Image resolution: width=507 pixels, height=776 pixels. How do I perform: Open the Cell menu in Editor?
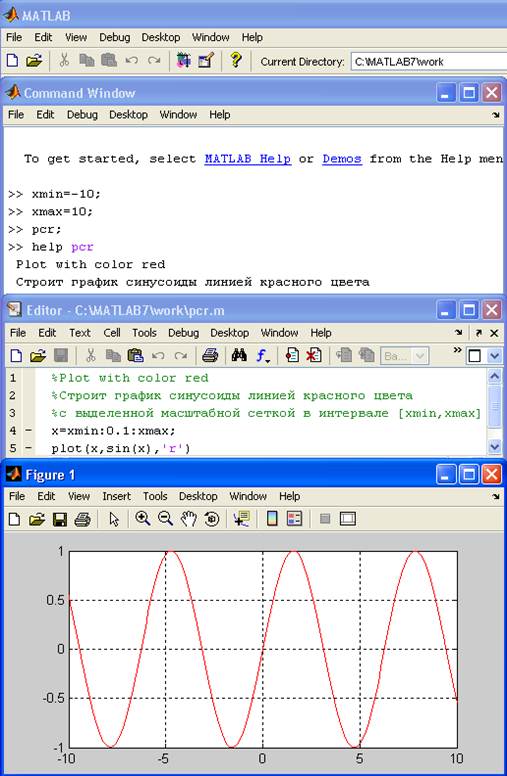(x=112, y=333)
